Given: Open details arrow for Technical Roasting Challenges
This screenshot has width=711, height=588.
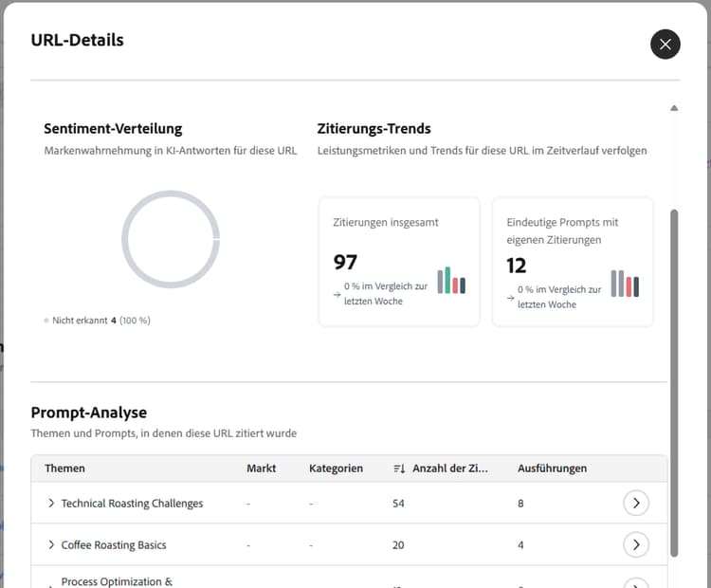Looking at the screenshot, I should tap(636, 503).
